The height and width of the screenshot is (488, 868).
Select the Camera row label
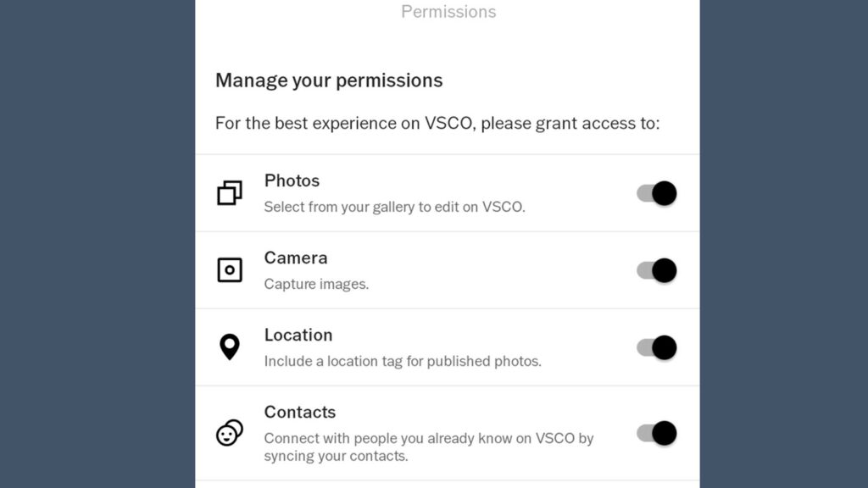click(296, 258)
